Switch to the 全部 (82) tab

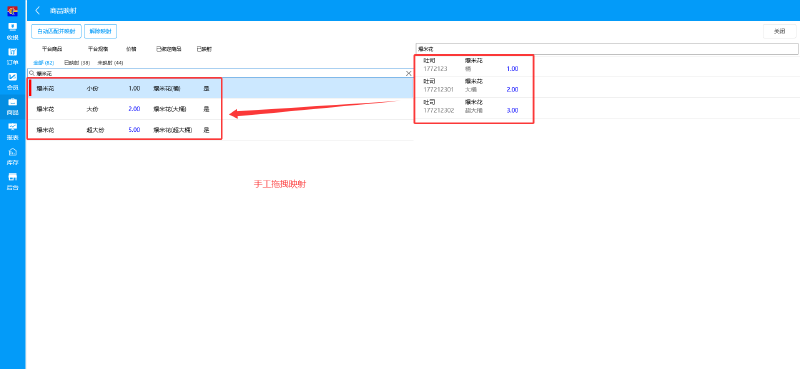click(x=44, y=63)
